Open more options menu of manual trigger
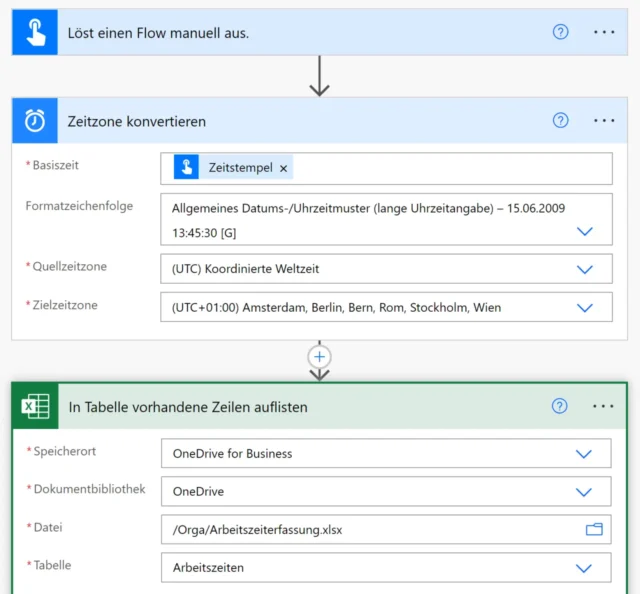The image size is (640, 594). click(604, 32)
